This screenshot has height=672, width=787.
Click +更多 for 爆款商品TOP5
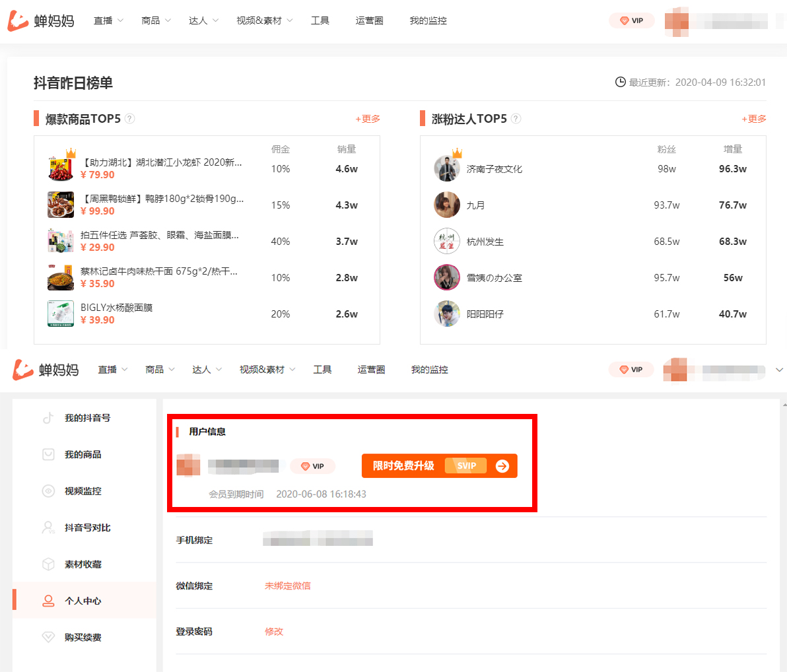tap(367, 119)
